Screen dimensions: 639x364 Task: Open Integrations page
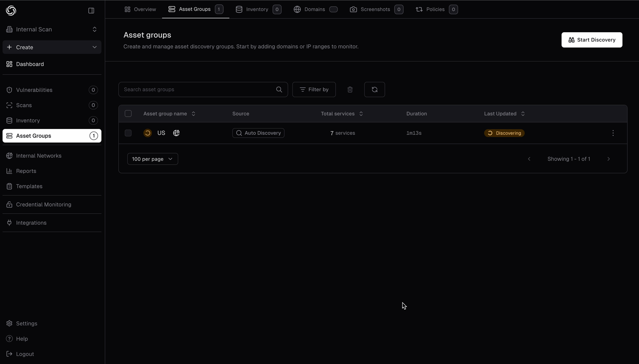[52, 223]
